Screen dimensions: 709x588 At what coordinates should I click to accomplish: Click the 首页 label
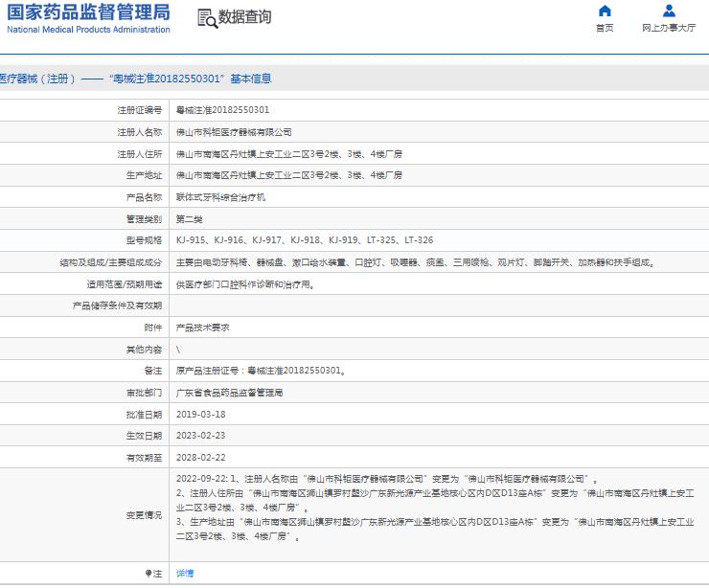(x=605, y=28)
